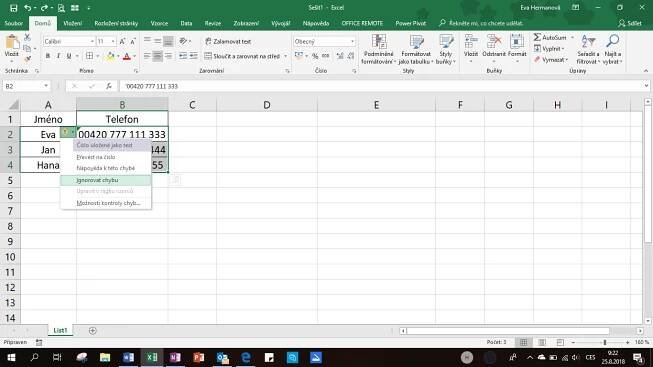Click the Sort and Filter (Seřadit a filtrovat) icon

tap(588, 50)
